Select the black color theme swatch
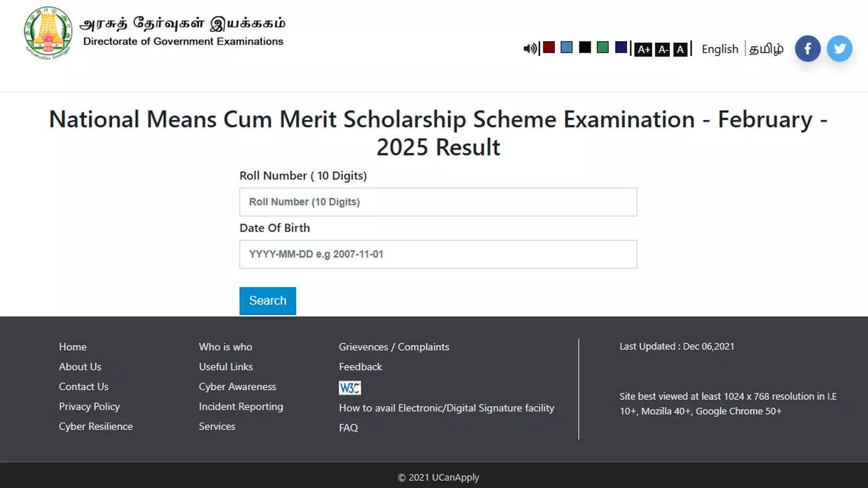The width and height of the screenshot is (868, 488). coord(585,47)
